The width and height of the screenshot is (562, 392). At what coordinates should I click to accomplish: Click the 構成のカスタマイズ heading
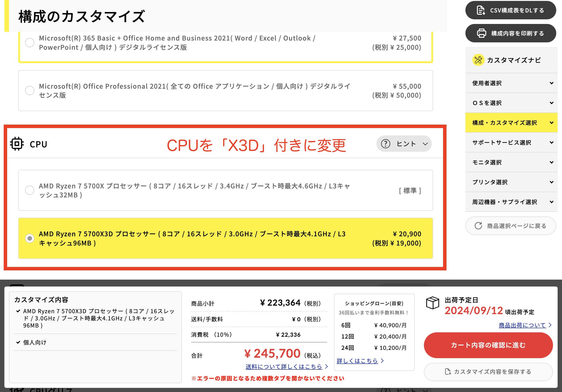pos(82,16)
